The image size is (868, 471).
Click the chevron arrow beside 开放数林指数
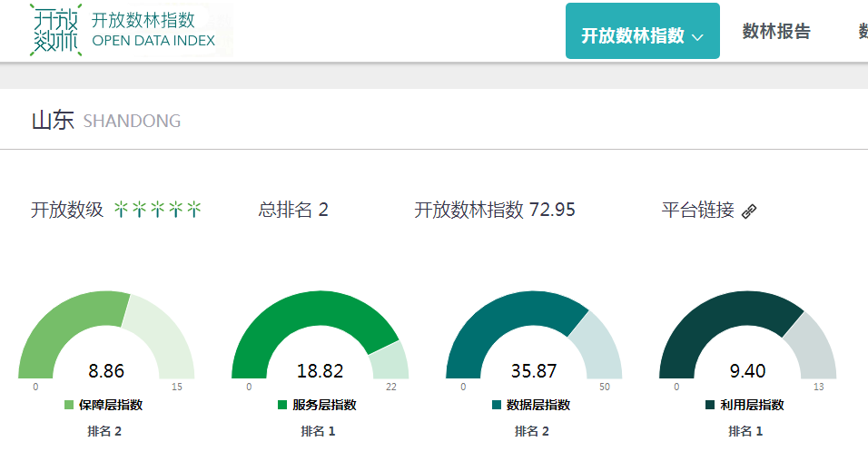pyautogui.click(x=697, y=37)
